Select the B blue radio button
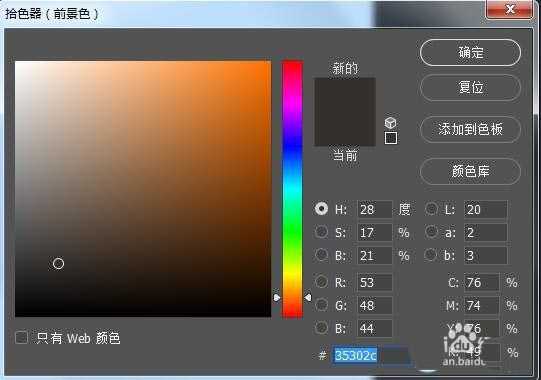This screenshot has width=541, height=380. [322, 328]
